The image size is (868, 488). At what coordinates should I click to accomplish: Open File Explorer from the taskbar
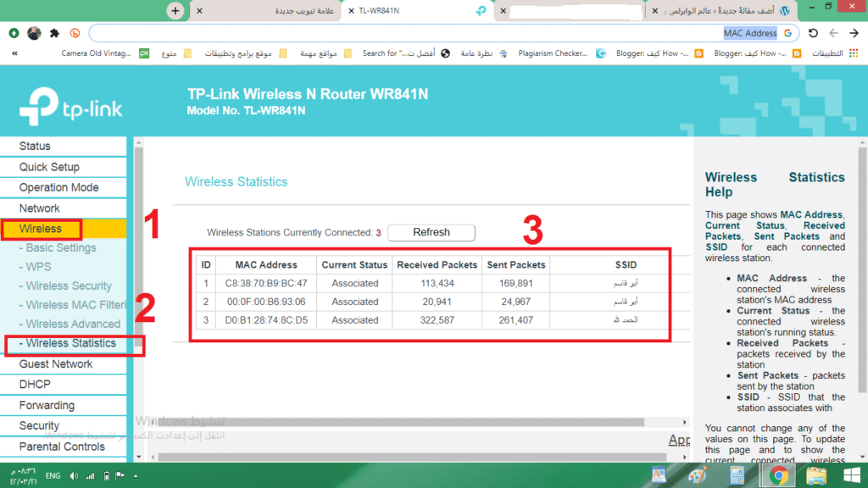(x=816, y=475)
